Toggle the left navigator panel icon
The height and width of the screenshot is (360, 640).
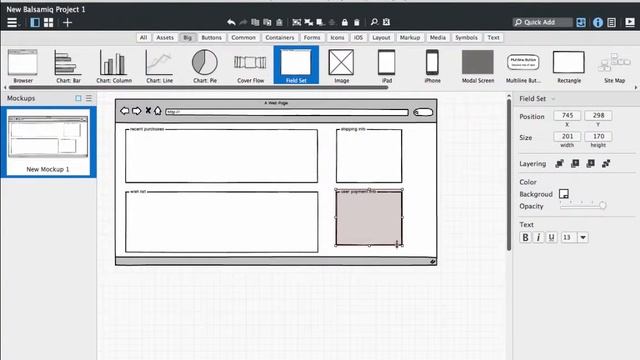35,22
